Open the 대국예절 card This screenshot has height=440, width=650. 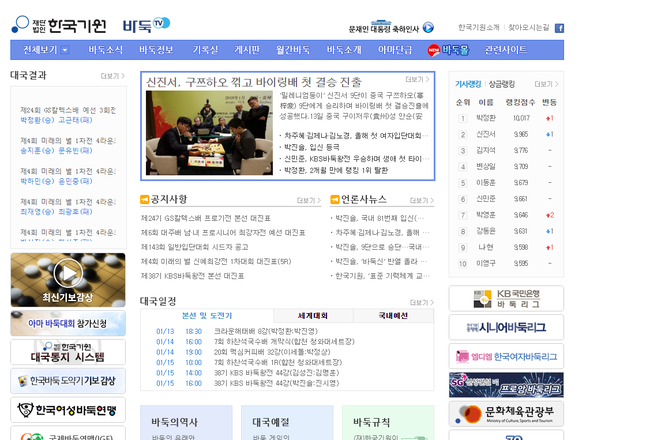point(287,423)
